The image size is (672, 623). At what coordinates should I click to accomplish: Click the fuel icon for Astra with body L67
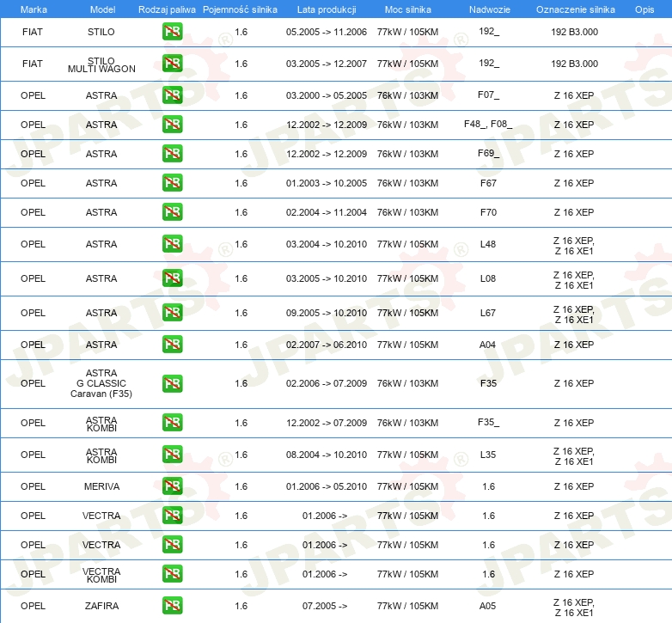coord(172,313)
